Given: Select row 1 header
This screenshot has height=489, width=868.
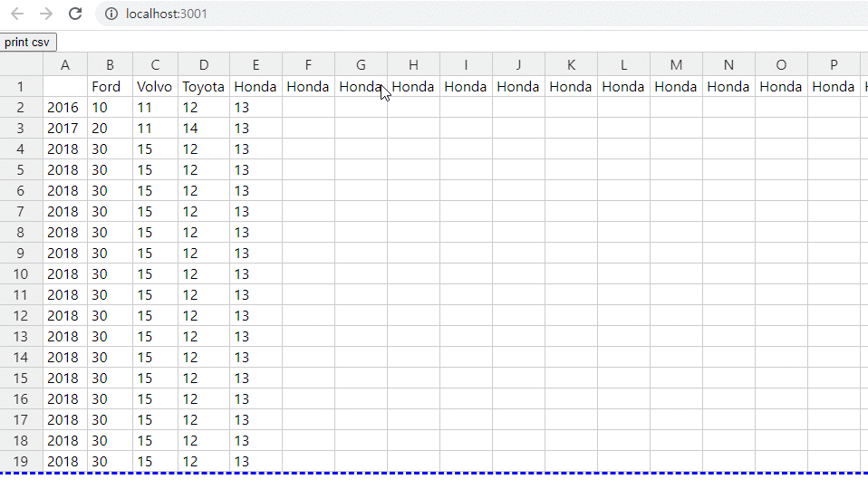Looking at the screenshot, I should click(21, 87).
